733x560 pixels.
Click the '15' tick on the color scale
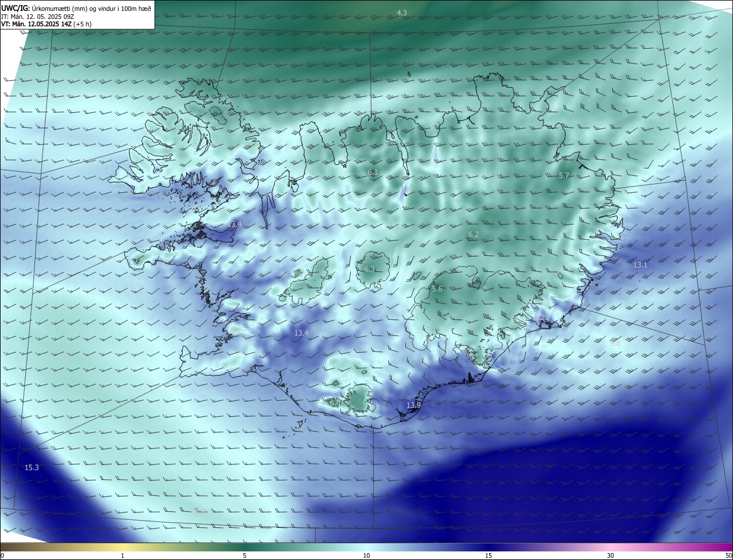[488, 555]
